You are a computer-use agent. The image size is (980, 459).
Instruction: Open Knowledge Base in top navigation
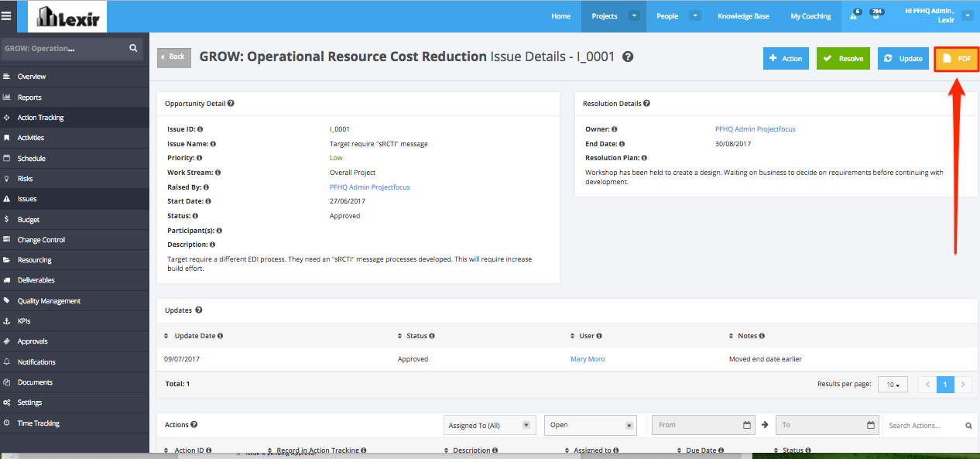744,16
